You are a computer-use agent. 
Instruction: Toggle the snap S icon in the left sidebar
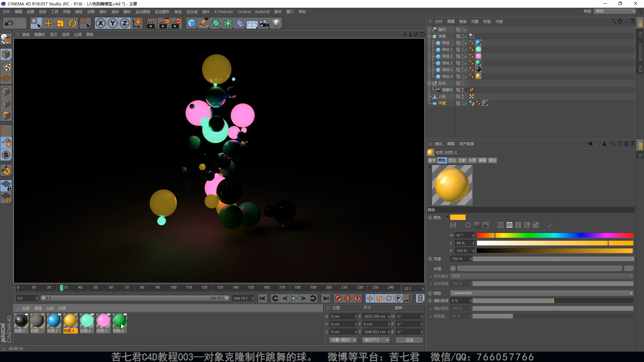click(6, 155)
